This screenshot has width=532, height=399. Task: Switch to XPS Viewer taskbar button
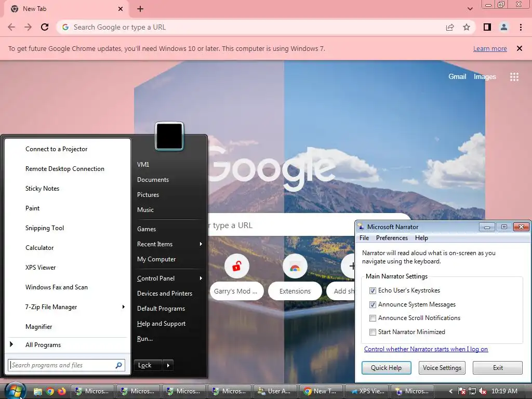367,391
